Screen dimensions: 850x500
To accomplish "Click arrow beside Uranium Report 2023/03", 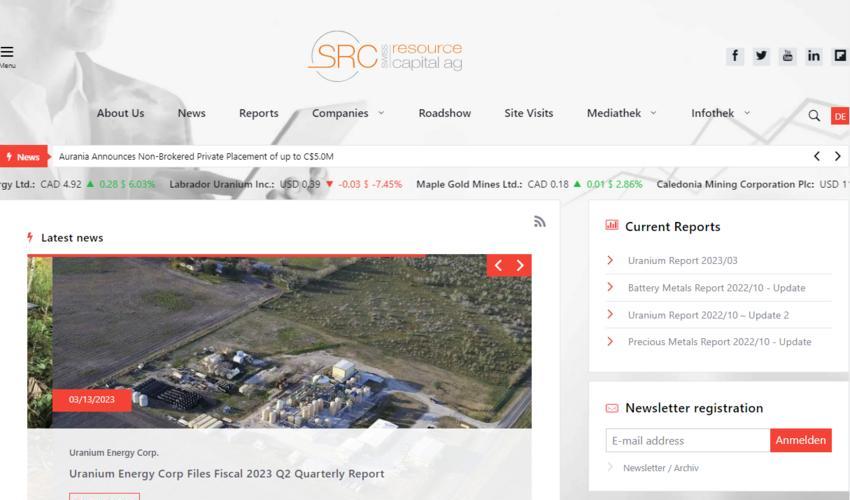I will click(x=610, y=260).
